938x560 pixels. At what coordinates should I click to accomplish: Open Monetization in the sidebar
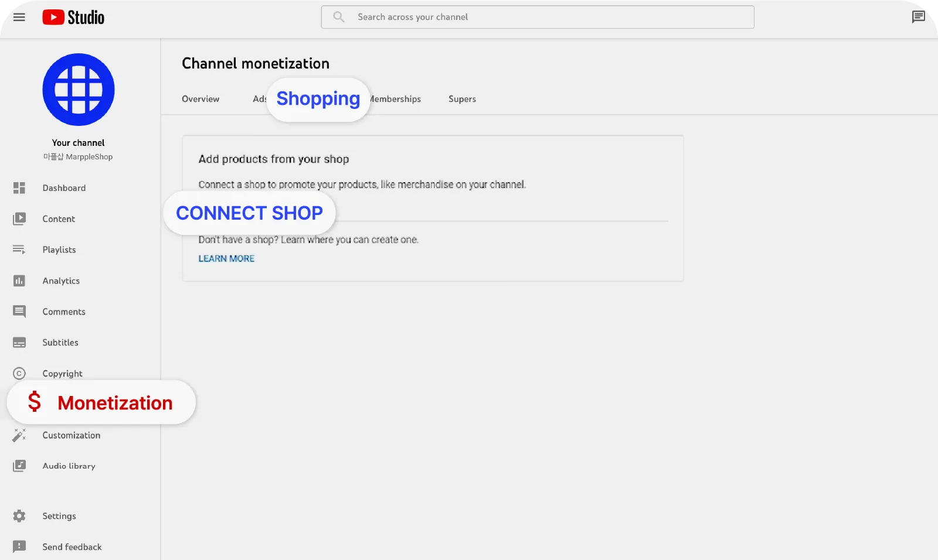point(101,402)
